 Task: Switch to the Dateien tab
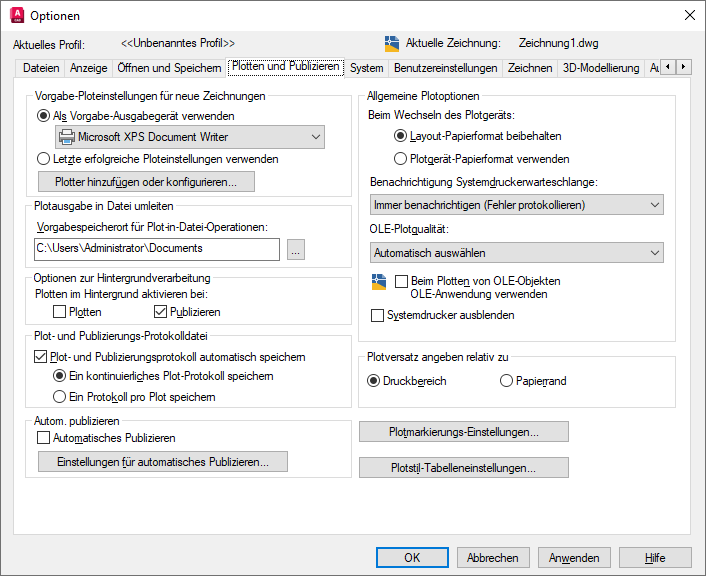tap(42, 68)
